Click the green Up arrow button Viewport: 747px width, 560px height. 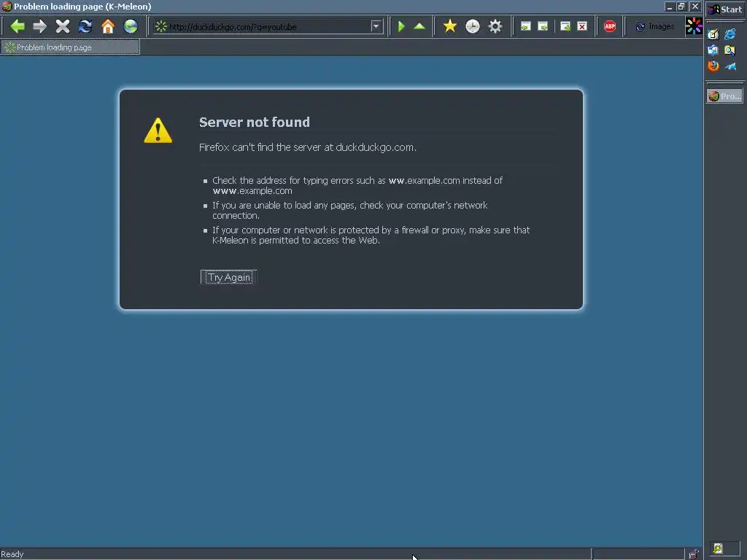[x=419, y=26]
